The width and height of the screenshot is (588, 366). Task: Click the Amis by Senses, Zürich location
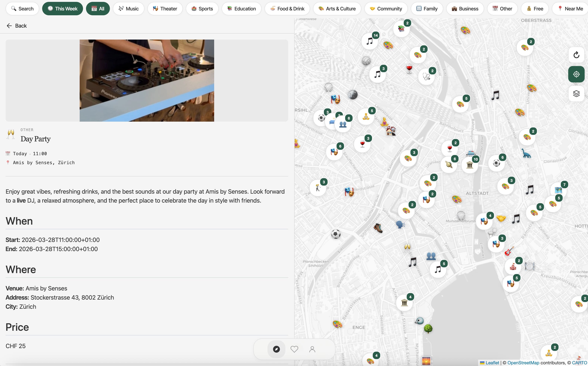[x=44, y=163]
